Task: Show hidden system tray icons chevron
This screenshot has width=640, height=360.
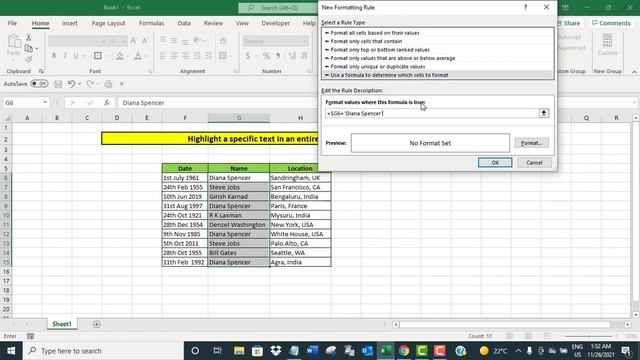Action: click(518, 351)
